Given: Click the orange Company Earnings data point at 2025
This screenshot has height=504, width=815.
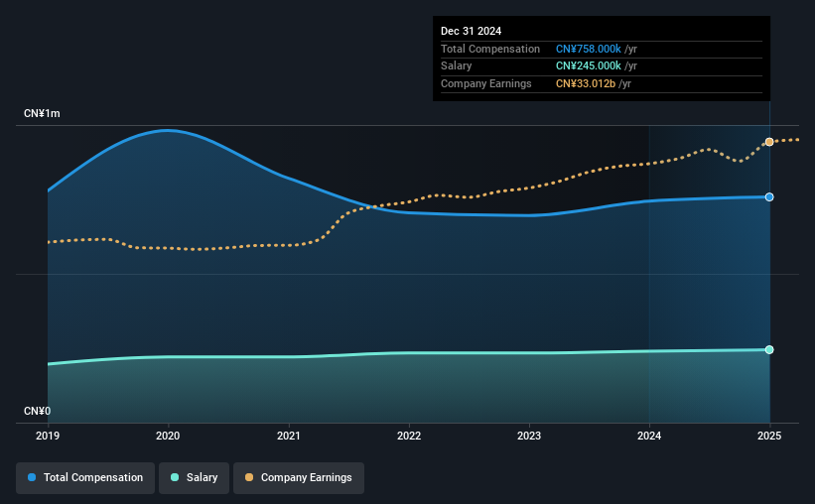Looking at the screenshot, I should tap(769, 142).
